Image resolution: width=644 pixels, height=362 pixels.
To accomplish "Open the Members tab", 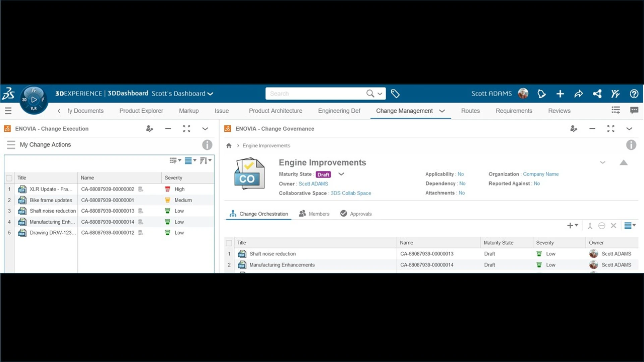I will tap(314, 214).
